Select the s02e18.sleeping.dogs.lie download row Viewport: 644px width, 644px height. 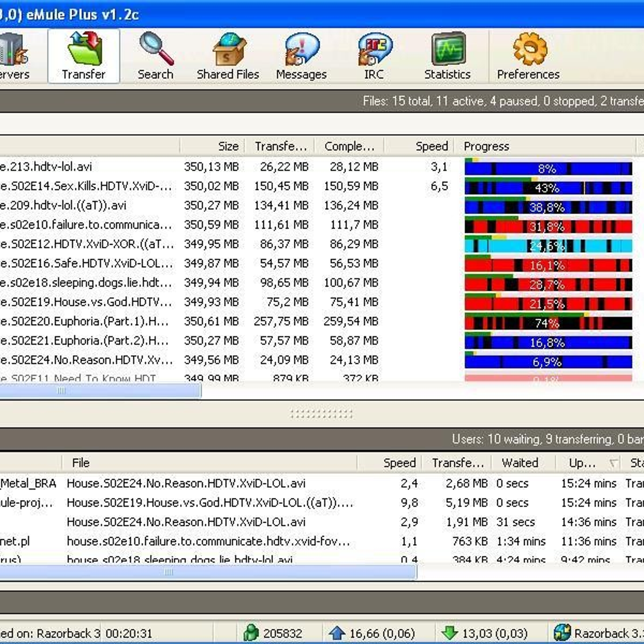322,283
